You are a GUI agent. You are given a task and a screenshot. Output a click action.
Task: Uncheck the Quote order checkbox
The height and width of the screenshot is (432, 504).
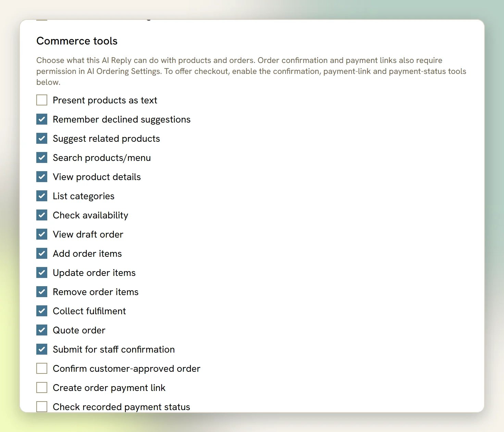point(42,330)
